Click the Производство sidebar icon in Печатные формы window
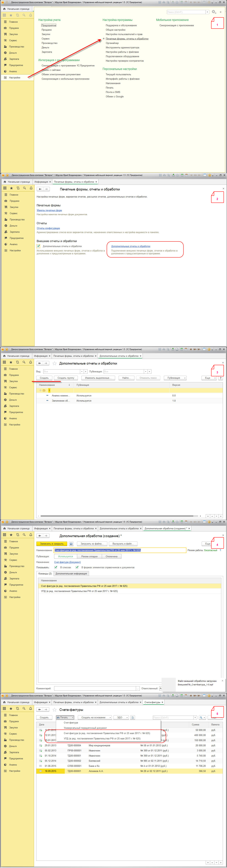The width and height of the screenshot is (227, 868). coord(6,219)
